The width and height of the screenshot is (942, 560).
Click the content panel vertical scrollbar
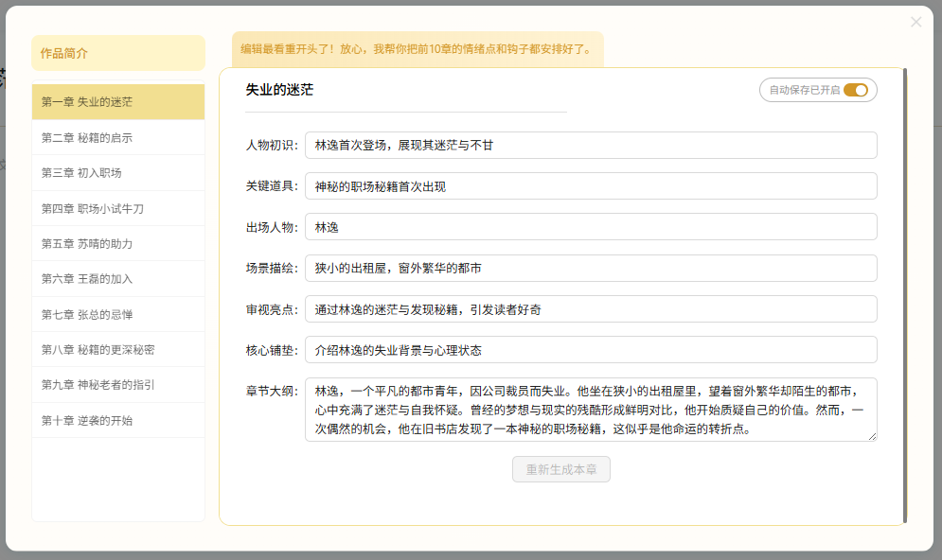click(905, 296)
